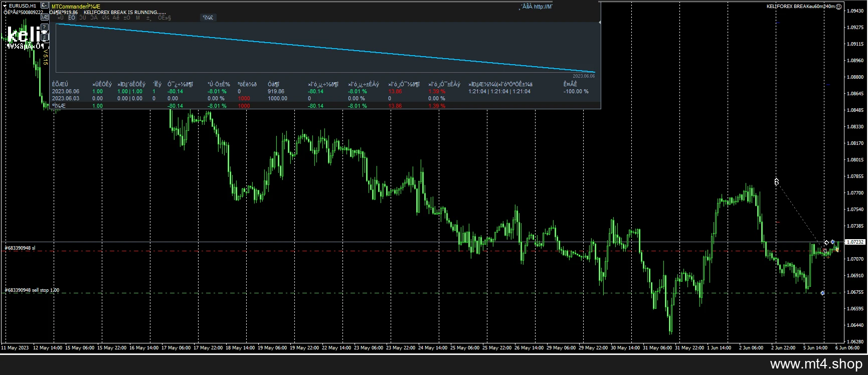Click the EURUSD,H1 chart title

tap(23, 6)
